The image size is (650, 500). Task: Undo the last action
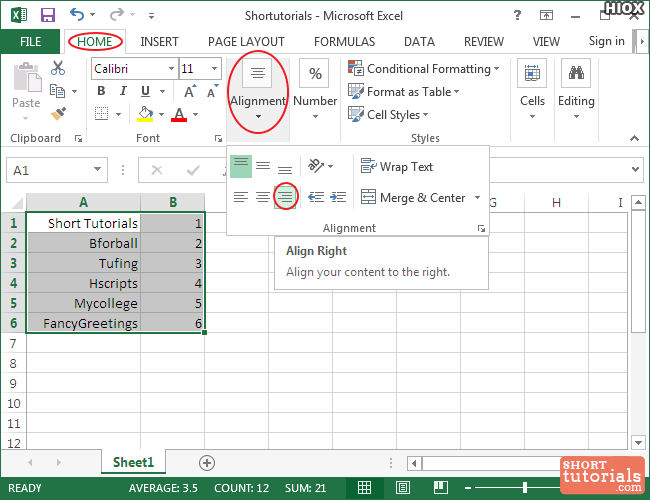pos(77,15)
